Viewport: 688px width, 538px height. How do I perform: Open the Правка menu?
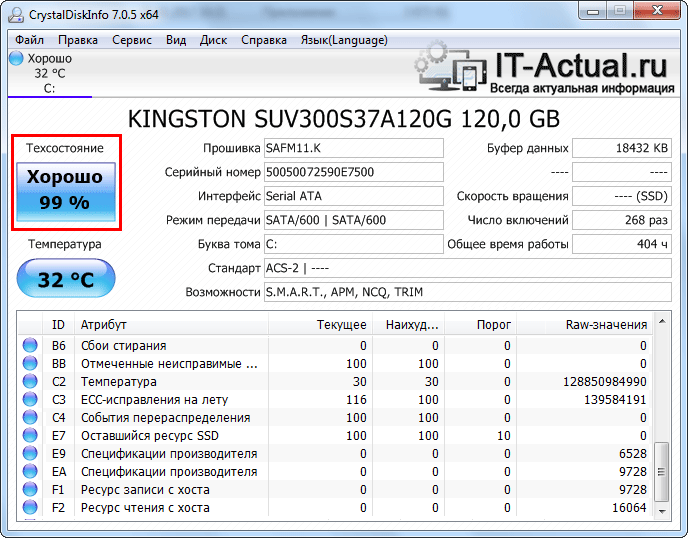[78, 40]
